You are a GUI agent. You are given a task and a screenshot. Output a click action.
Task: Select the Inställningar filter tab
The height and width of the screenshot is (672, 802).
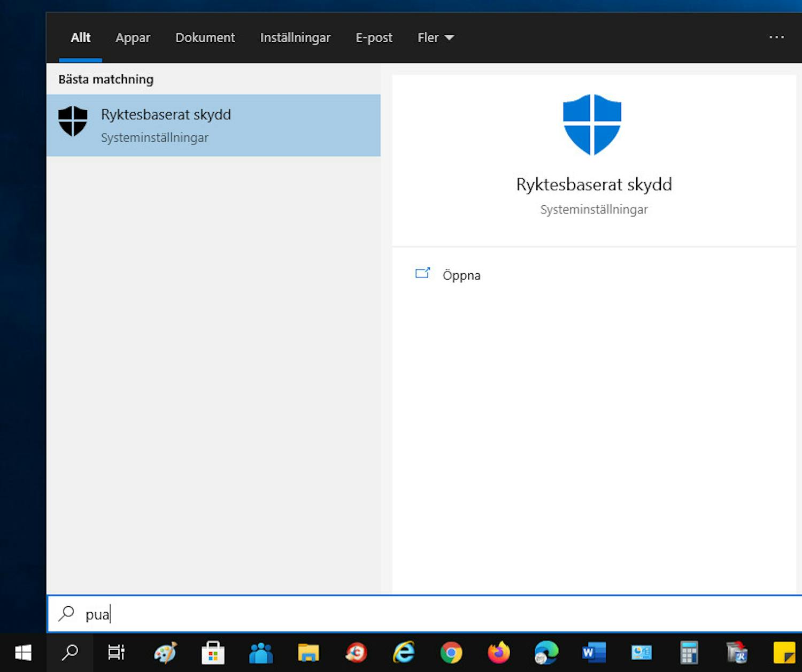[x=295, y=37]
